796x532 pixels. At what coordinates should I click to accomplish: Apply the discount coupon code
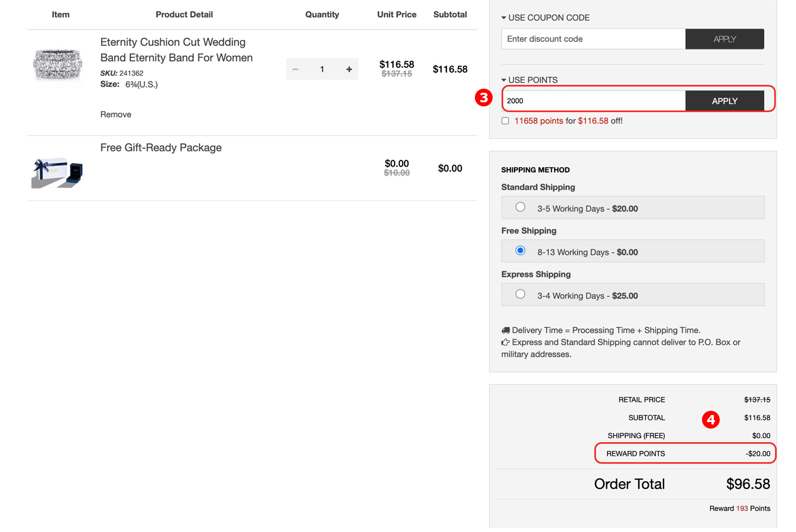(724, 39)
